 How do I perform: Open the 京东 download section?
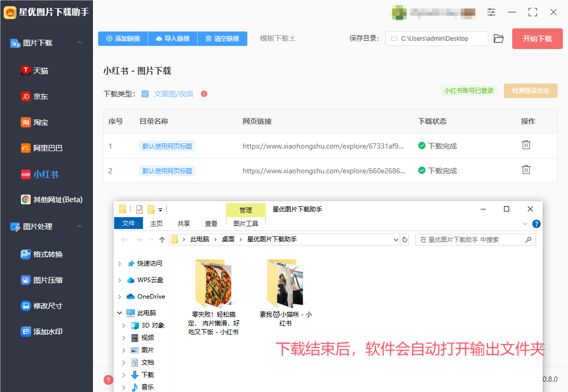[x=35, y=96]
